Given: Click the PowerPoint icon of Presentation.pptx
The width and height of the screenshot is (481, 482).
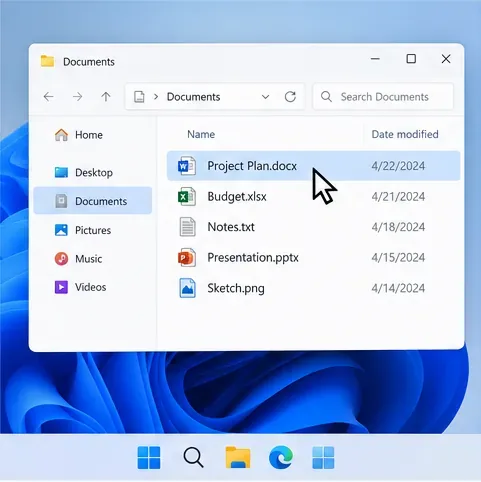Looking at the screenshot, I should click(x=187, y=257).
